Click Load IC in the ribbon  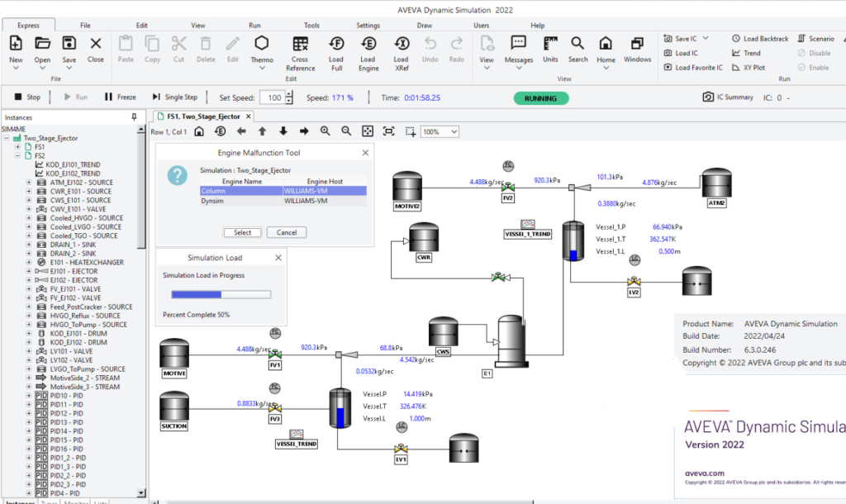tap(681, 53)
